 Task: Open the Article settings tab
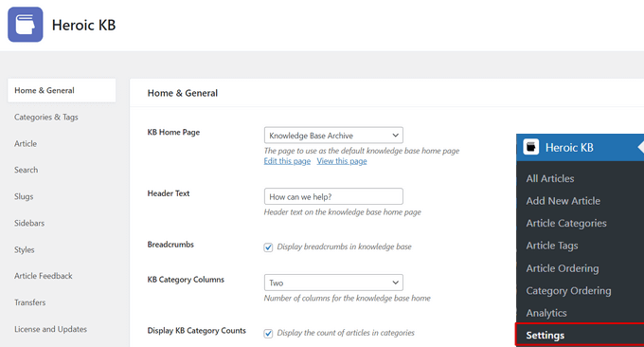point(26,143)
